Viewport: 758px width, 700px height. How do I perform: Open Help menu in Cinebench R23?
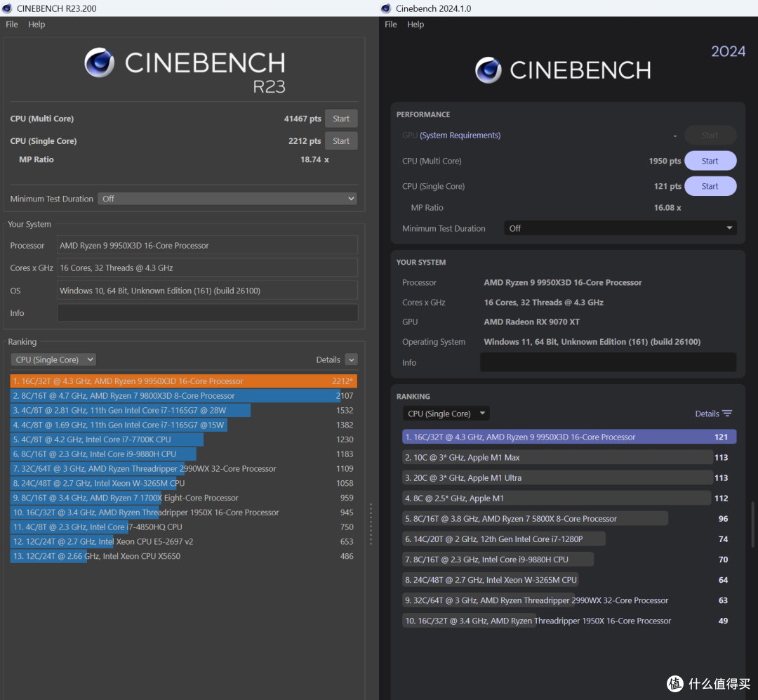click(36, 24)
